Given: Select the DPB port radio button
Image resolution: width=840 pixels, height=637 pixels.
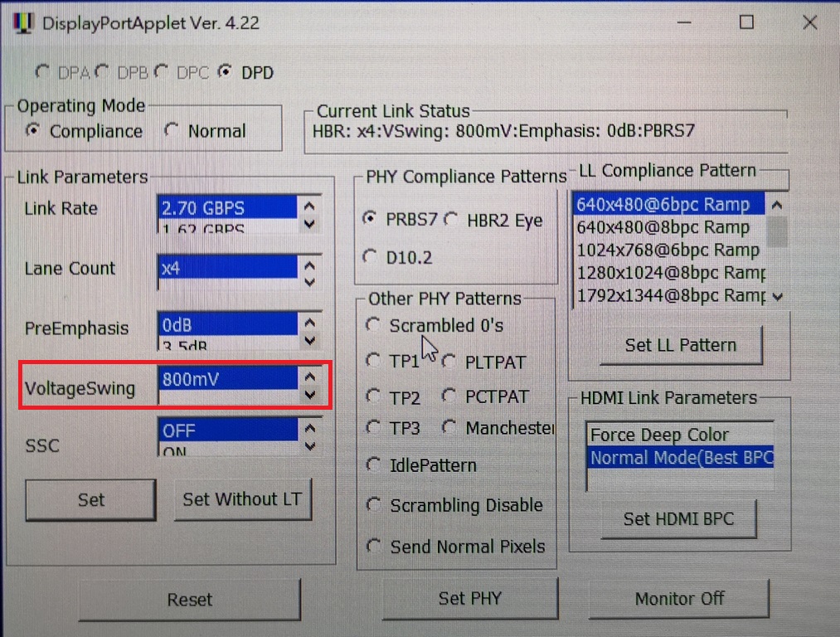Looking at the screenshot, I should point(102,71).
